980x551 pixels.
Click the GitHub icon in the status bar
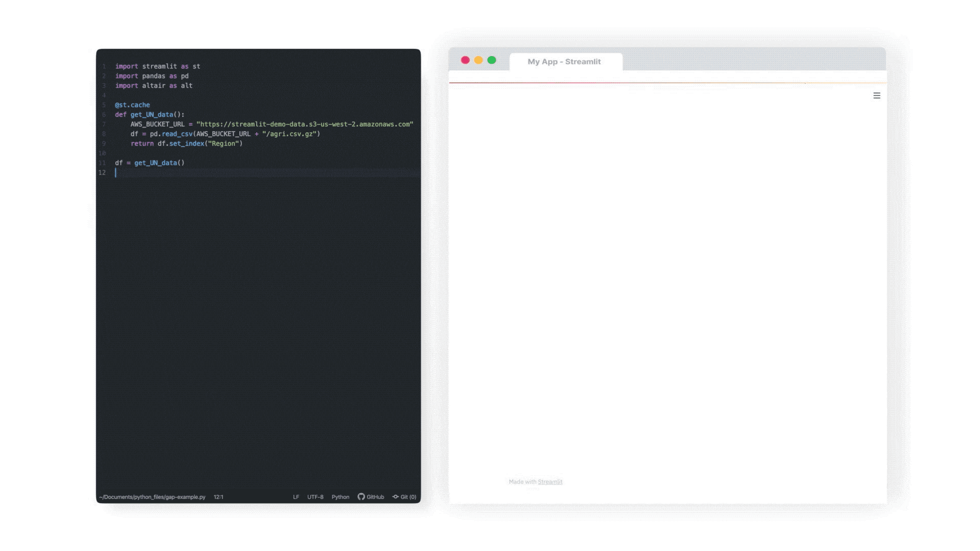(361, 496)
